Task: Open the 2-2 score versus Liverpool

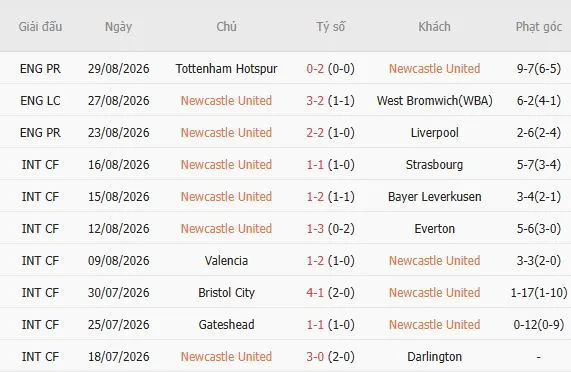Action: (315, 132)
